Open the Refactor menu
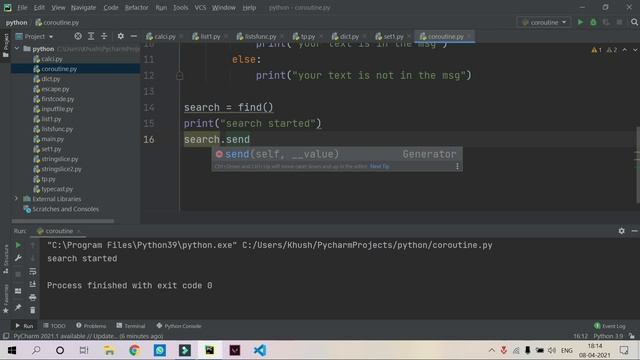 tap(136, 7)
